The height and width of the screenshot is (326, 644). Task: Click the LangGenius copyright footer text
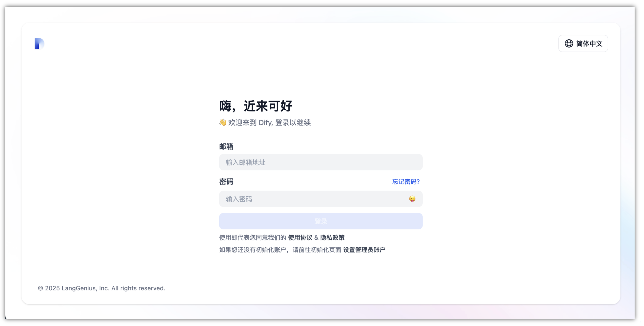pyautogui.click(x=101, y=288)
